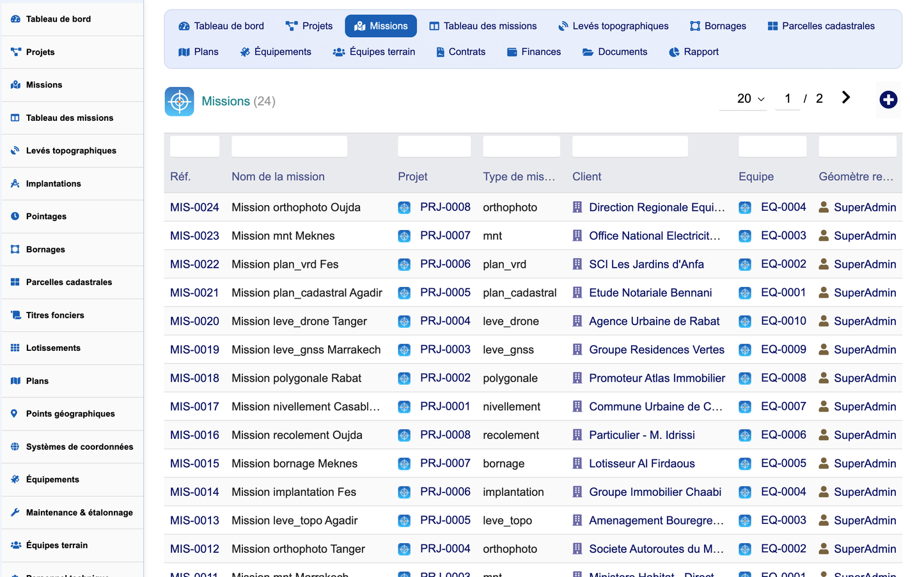
Task: Click the Plans map icon in sidebar
Action: point(15,381)
